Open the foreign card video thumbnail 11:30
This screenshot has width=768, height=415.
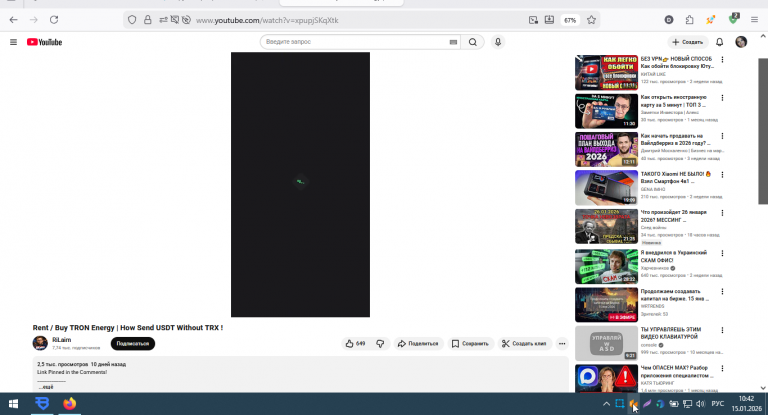pyautogui.click(x=606, y=111)
